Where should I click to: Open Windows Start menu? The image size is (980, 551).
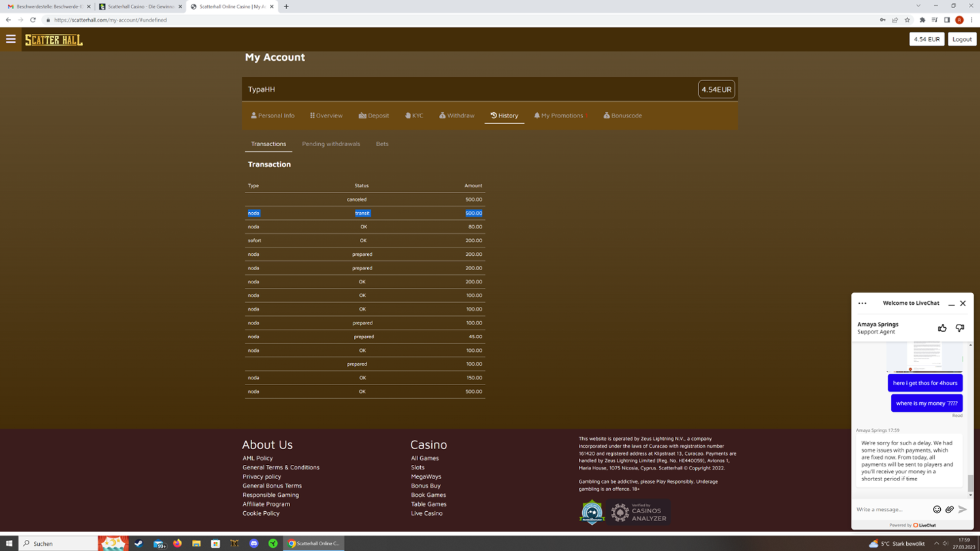click(9, 543)
